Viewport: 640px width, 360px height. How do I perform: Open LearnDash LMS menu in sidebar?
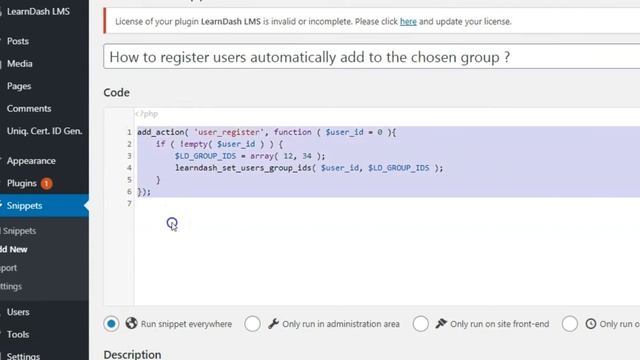(x=38, y=11)
